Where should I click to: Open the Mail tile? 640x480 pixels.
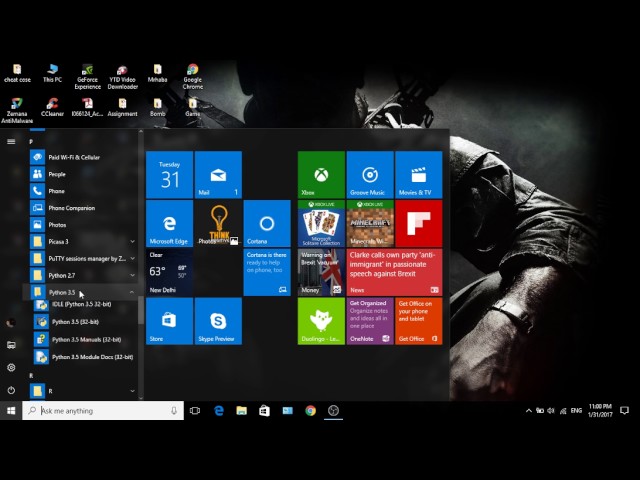pyautogui.click(x=218, y=175)
